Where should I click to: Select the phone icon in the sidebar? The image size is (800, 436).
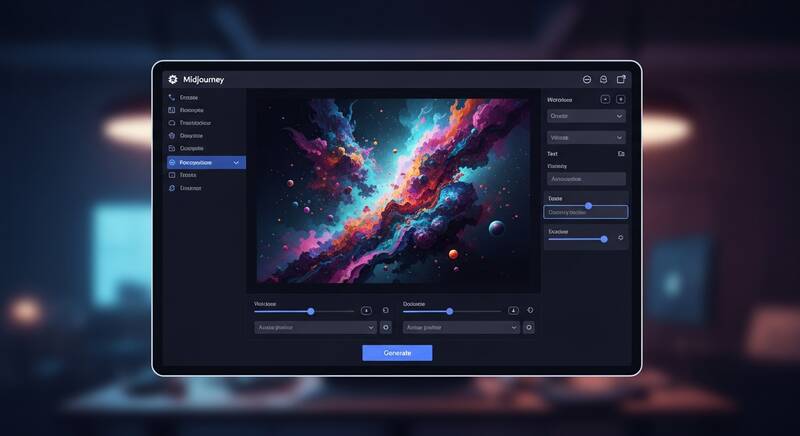tap(172, 97)
